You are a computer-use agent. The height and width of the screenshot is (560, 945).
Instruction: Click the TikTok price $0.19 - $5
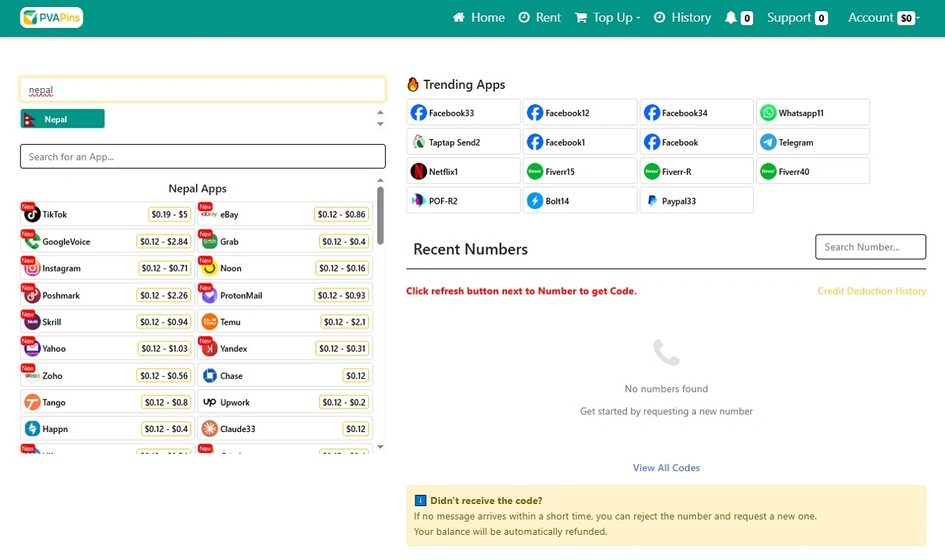pos(169,214)
